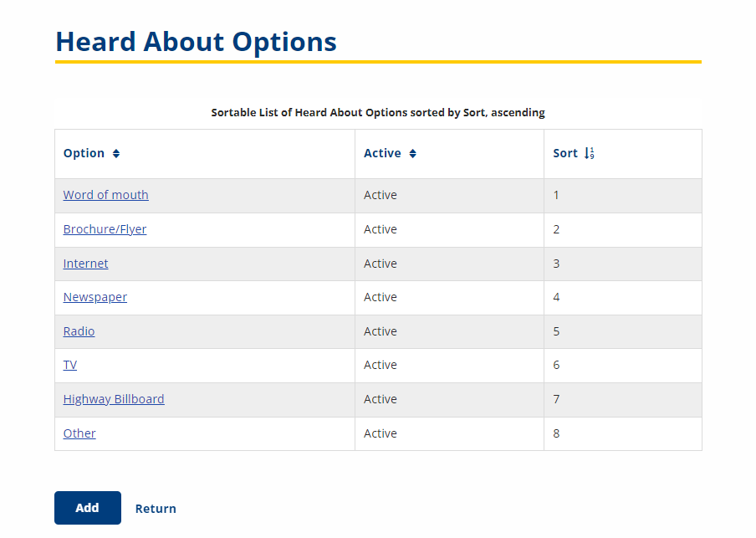The height and width of the screenshot is (538, 756).
Task: Click the Active column sort arrows
Action: pos(412,154)
